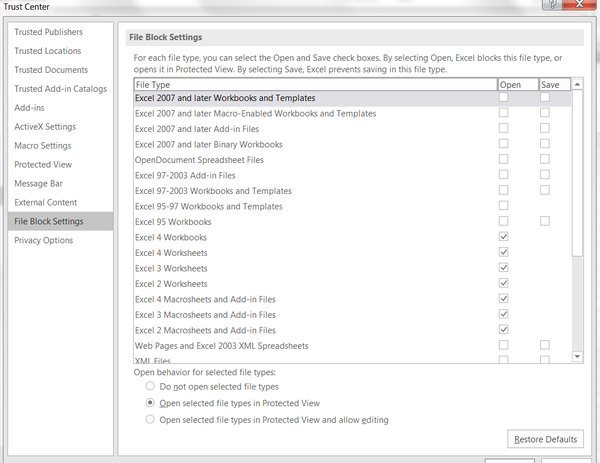Uncheck Open for Excel 4 Worksheets

pyautogui.click(x=504, y=252)
